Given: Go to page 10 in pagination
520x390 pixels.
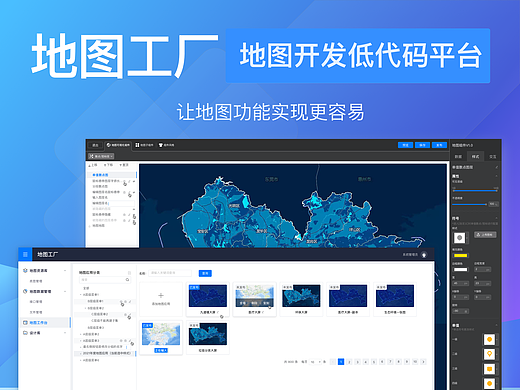Looking at the screenshot, I should tap(415, 362).
